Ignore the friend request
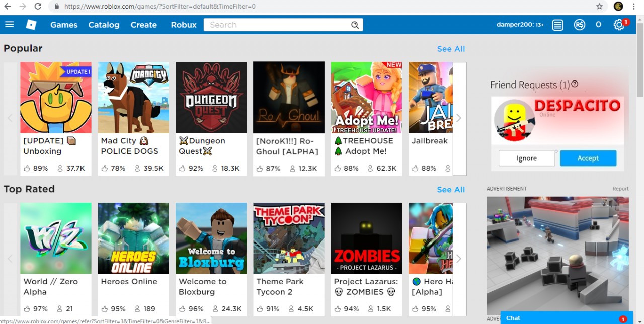 pos(527,158)
